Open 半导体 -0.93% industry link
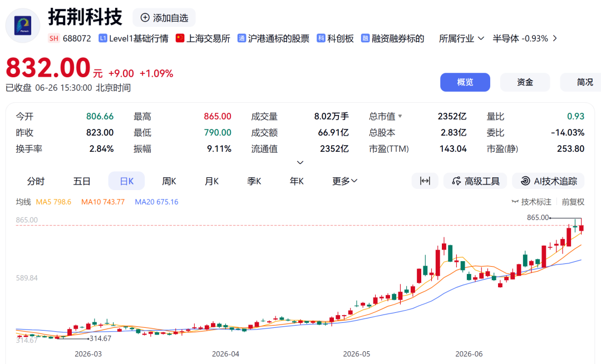The image size is (601, 364). pos(520,38)
